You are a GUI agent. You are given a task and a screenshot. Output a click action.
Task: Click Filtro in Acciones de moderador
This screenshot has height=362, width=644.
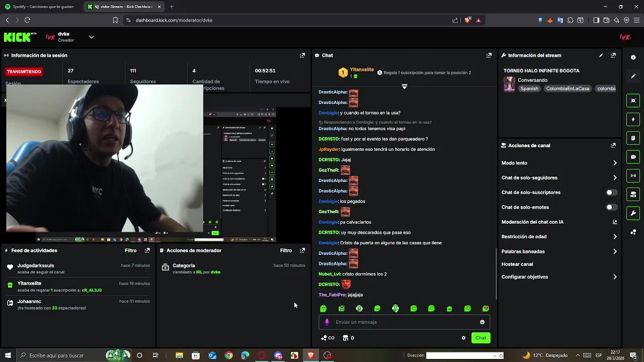click(x=286, y=250)
